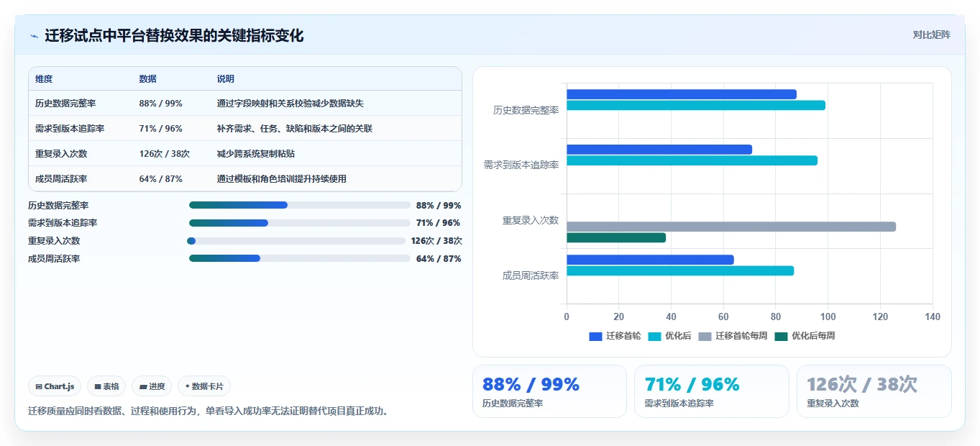Click the lightning icon beside the title
This screenshot has width=980, height=446.
[x=34, y=36]
